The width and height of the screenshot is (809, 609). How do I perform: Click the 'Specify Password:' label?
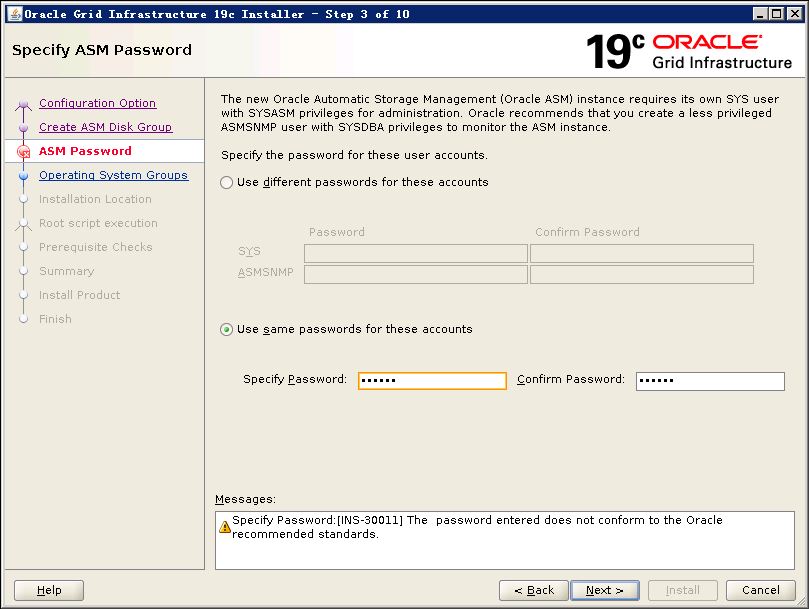(x=295, y=379)
